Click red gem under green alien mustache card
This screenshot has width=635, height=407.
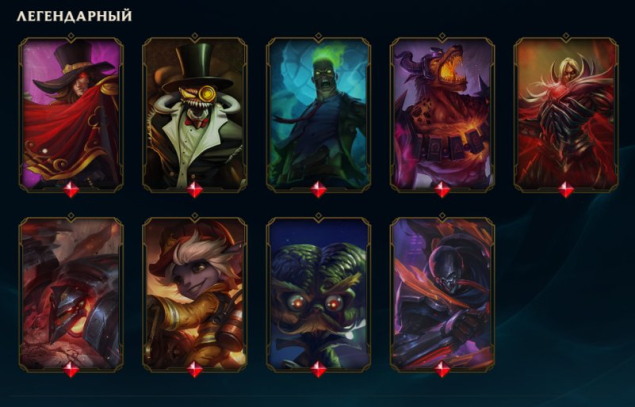pos(318,369)
